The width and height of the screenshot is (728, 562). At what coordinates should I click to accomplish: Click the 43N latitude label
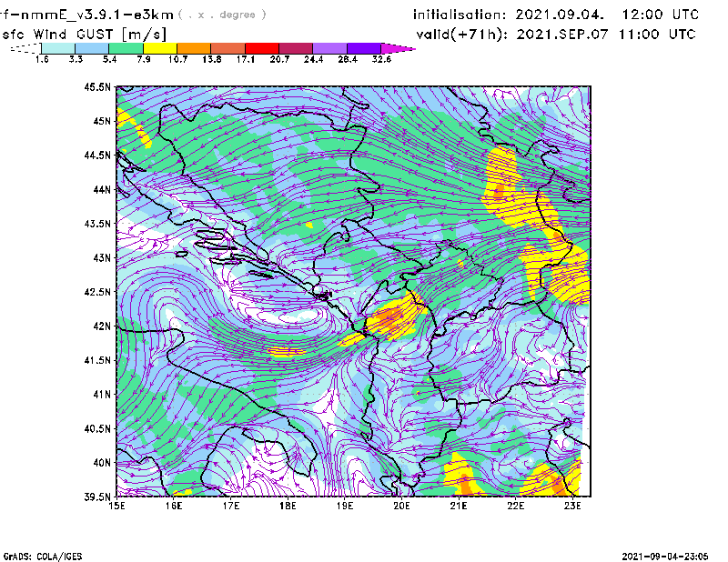102,257
